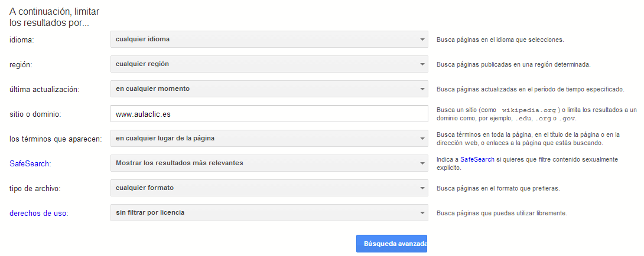Click the www.aulaclic.es text in domain field
This screenshot has height=256, width=644.
(x=144, y=114)
